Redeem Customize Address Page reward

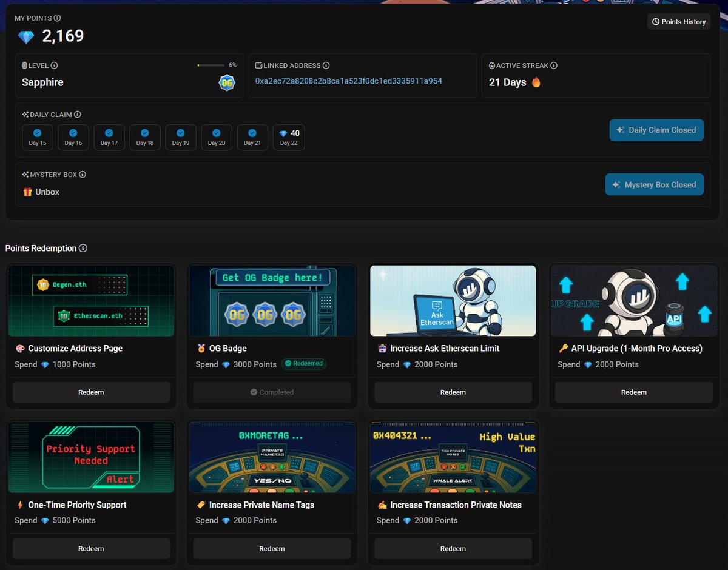click(91, 392)
